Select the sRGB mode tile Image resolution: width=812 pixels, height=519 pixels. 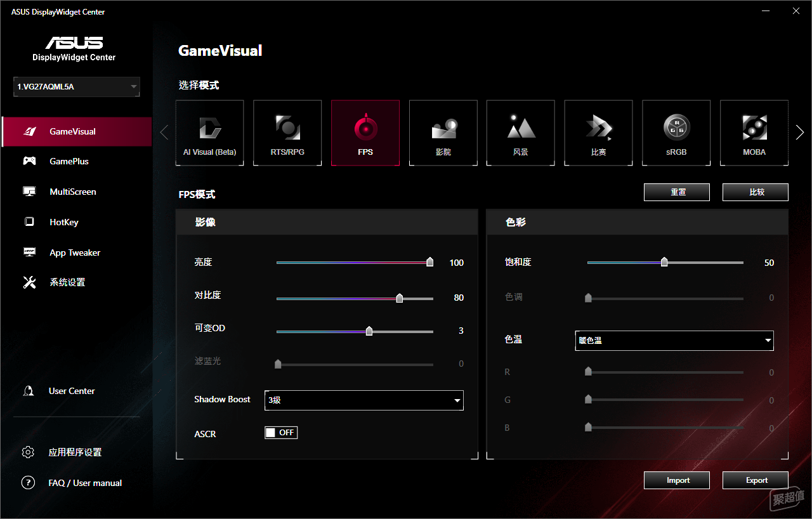point(676,133)
